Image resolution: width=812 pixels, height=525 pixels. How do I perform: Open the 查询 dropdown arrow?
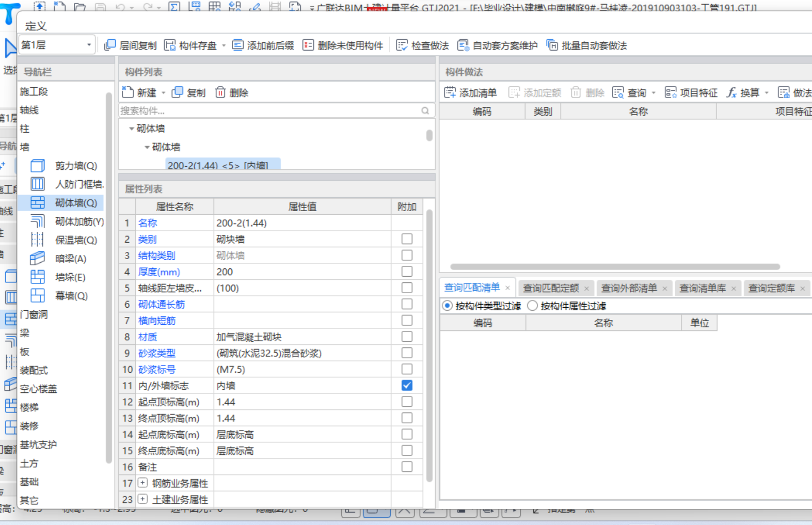(x=654, y=93)
